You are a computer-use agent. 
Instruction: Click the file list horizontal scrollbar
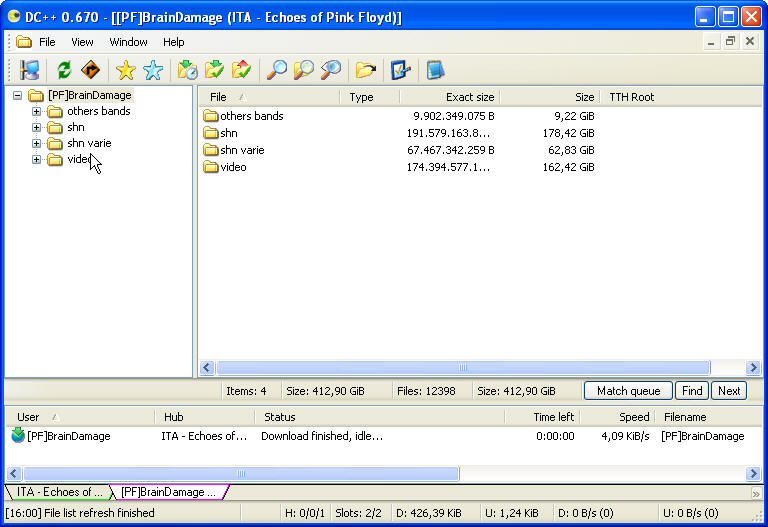tap(463, 368)
